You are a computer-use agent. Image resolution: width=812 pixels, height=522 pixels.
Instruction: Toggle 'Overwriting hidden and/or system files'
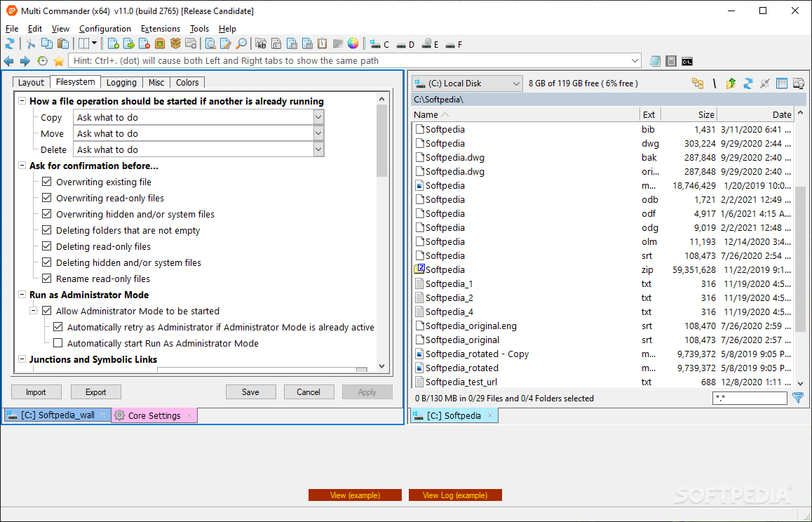tap(46, 214)
